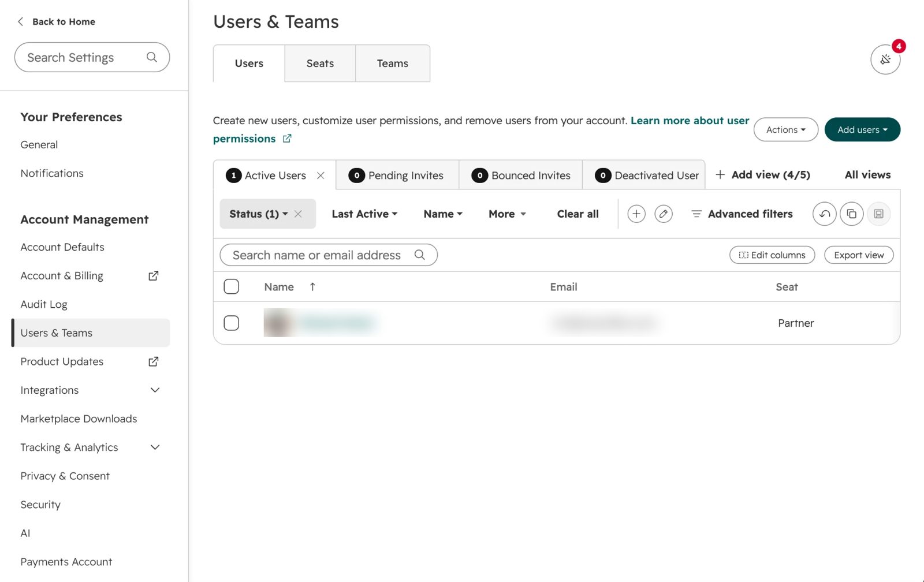Tick the checkbox for the Partner seat user
The image size is (924, 582).
click(x=232, y=323)
